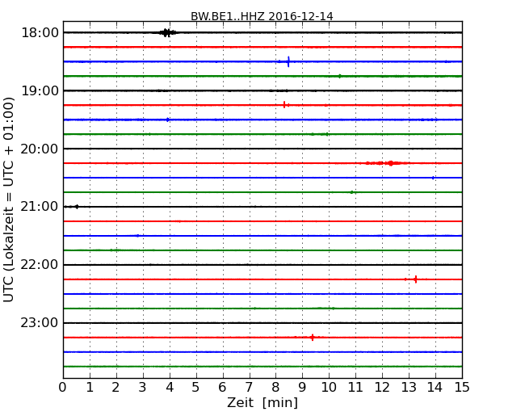
Task: Click the x-axis tick label 15
Action: [x=462, y=387]
